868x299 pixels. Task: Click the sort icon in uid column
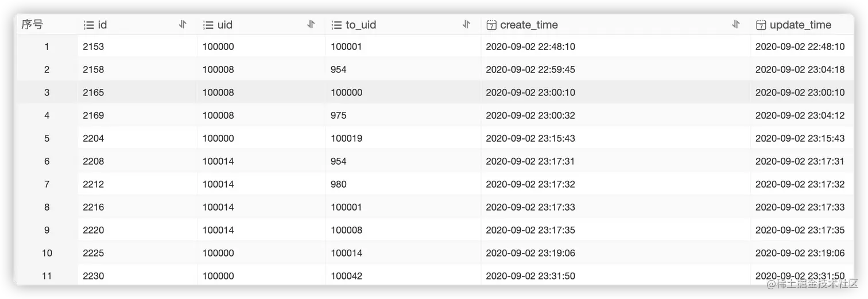click(311, 25)
